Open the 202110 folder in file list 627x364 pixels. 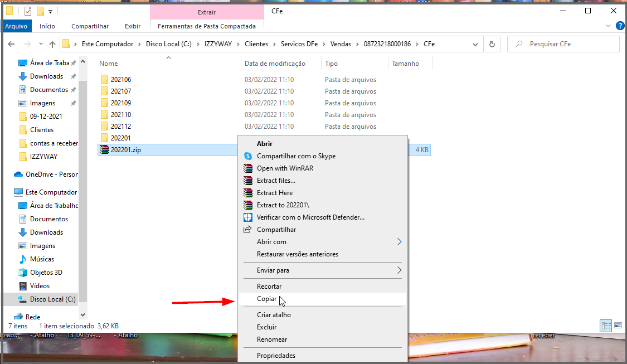pyautogui.click(x=121, y=115)
